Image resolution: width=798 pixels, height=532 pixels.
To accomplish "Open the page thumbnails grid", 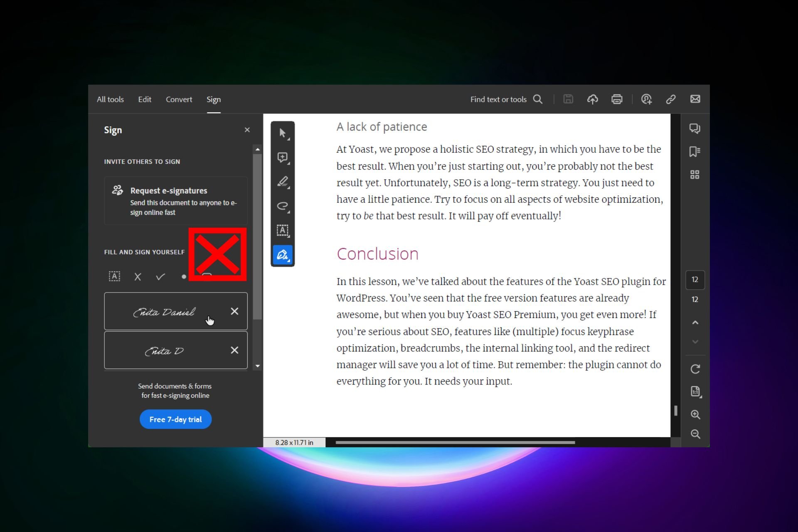I will (695, 175).
